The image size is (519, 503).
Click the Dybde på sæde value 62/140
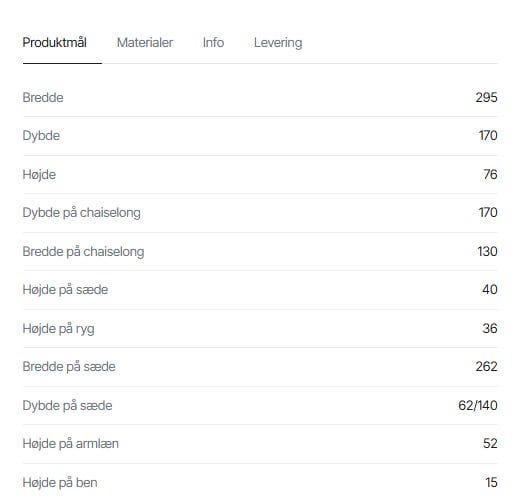(478, 406)
